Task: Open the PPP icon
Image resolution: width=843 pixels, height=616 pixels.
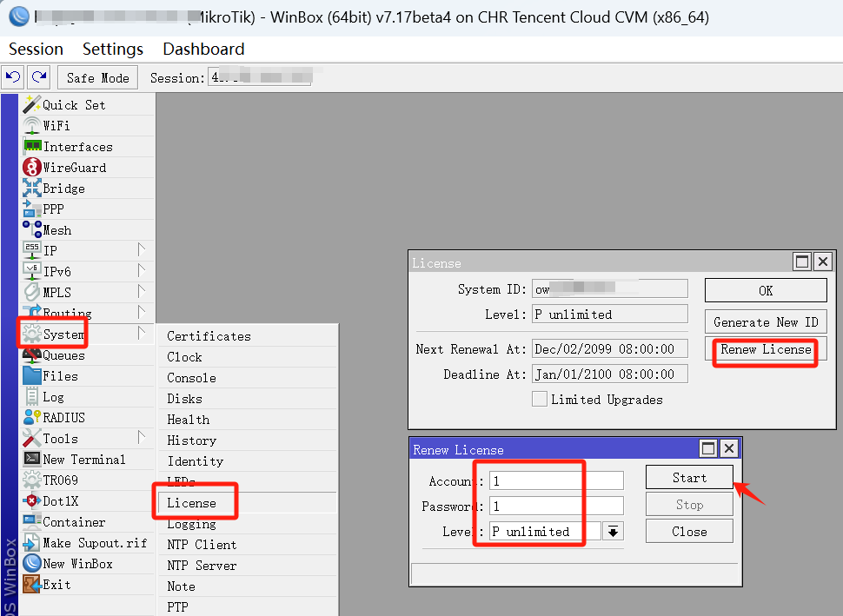Action: (31, 209)
